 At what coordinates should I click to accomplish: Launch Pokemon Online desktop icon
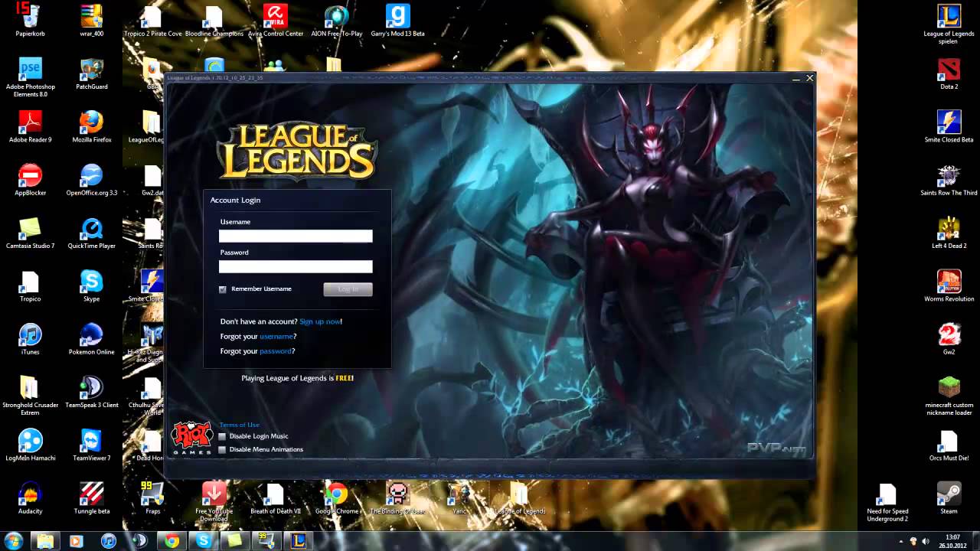click(91, 338)
